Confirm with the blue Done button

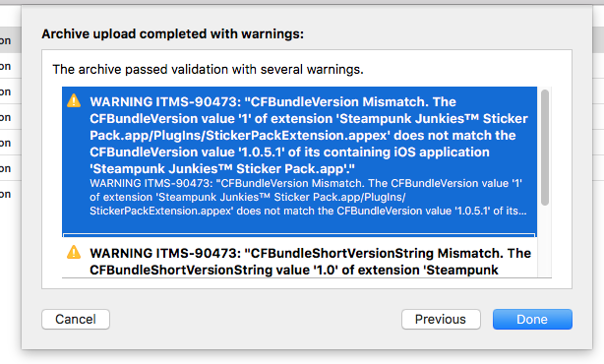(x=532, y=319)
